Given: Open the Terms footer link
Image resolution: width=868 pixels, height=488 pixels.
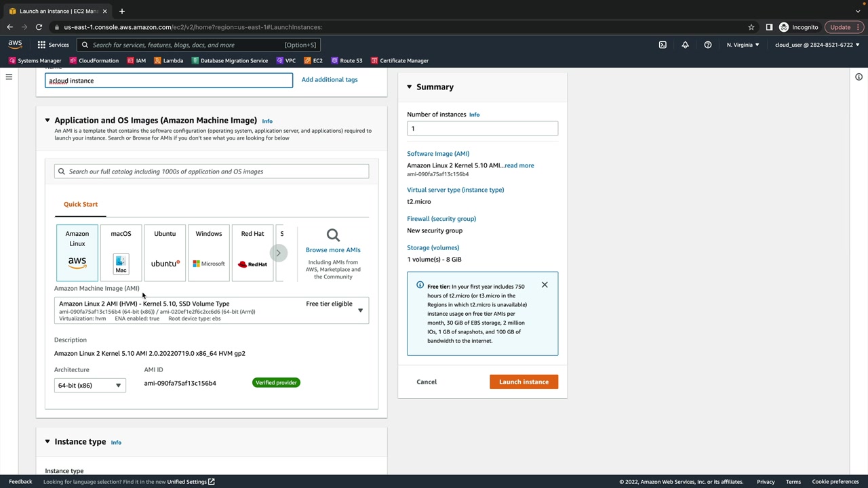Looking at the screenshot, I should coord(793,482).
